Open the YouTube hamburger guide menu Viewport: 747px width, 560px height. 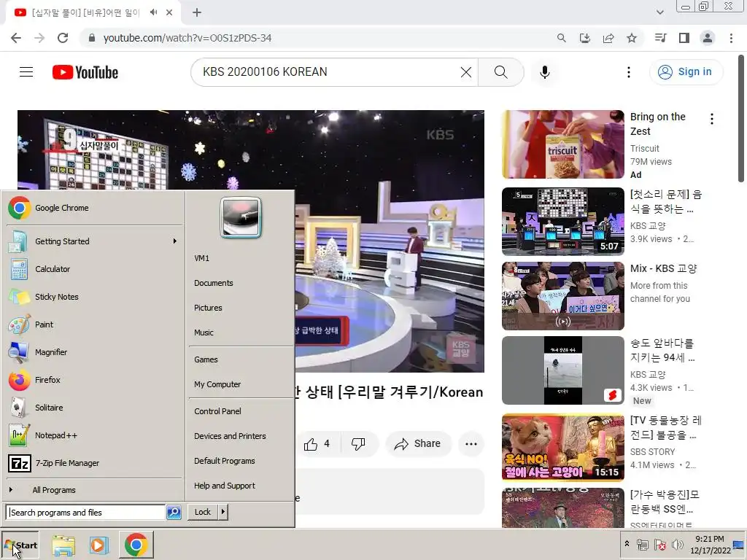[x=26, y=72]
